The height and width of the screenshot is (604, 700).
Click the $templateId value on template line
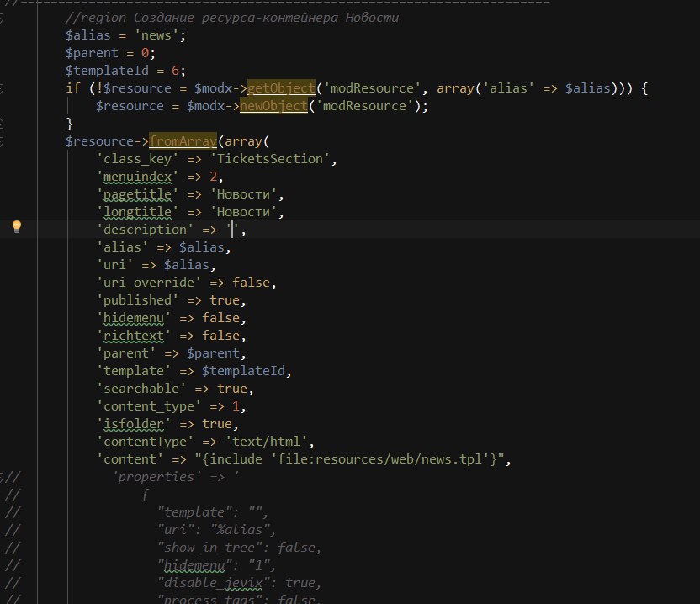[243, 370]
